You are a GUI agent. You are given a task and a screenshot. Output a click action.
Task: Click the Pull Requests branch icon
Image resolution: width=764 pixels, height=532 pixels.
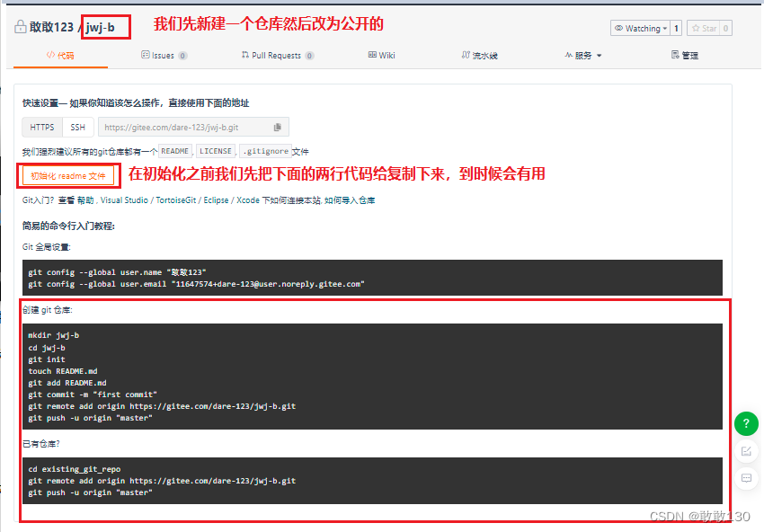[x=245, y=55]
